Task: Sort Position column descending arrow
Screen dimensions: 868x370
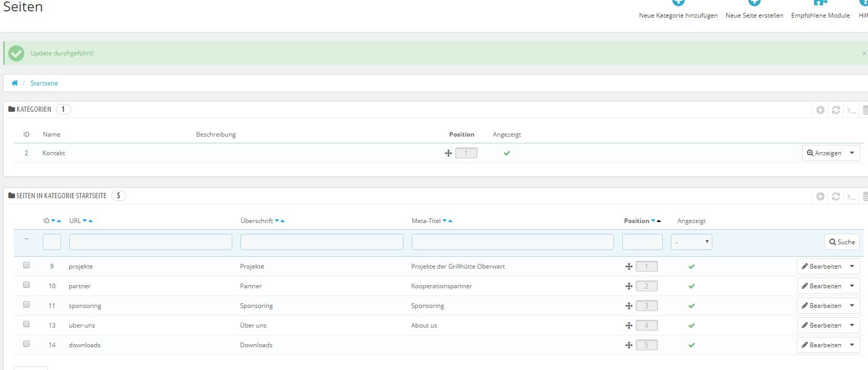Action: [653, 221]
